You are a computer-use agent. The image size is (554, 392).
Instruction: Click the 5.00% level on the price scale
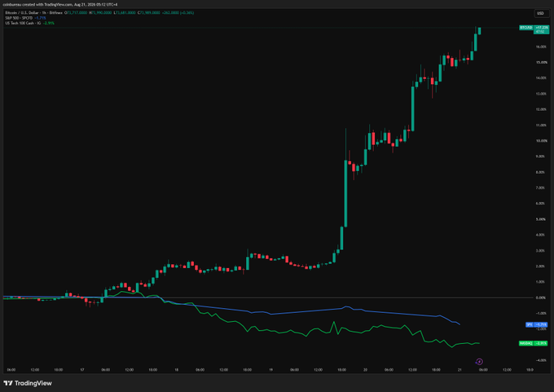point(541,219)
